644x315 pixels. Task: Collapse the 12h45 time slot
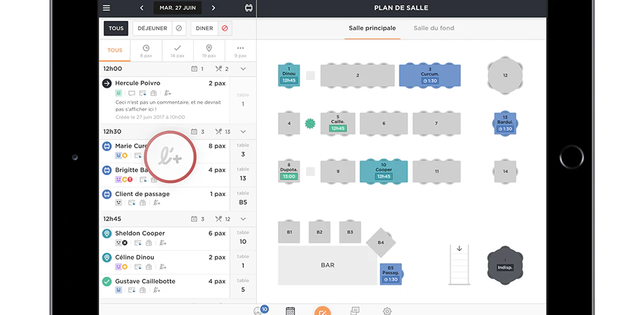click(x=242, y=219)
